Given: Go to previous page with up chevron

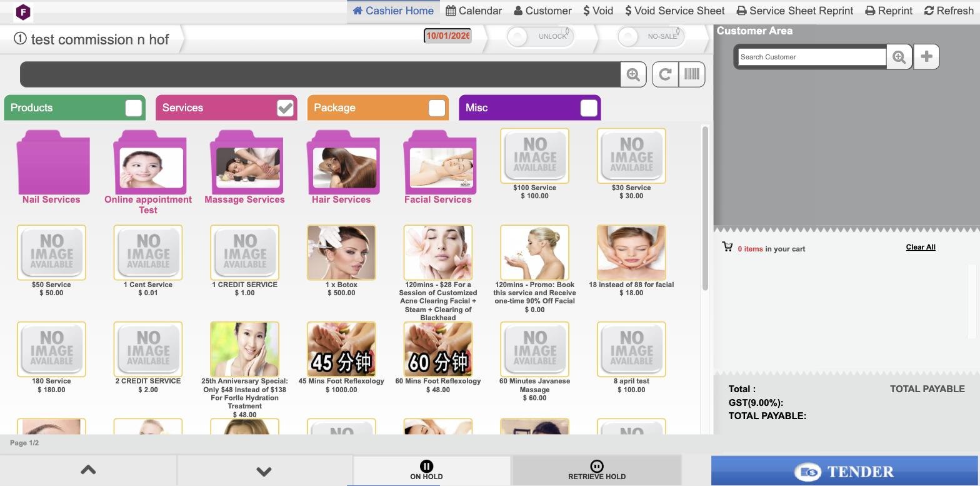Looking at the screenshot, I should point(88,470).
